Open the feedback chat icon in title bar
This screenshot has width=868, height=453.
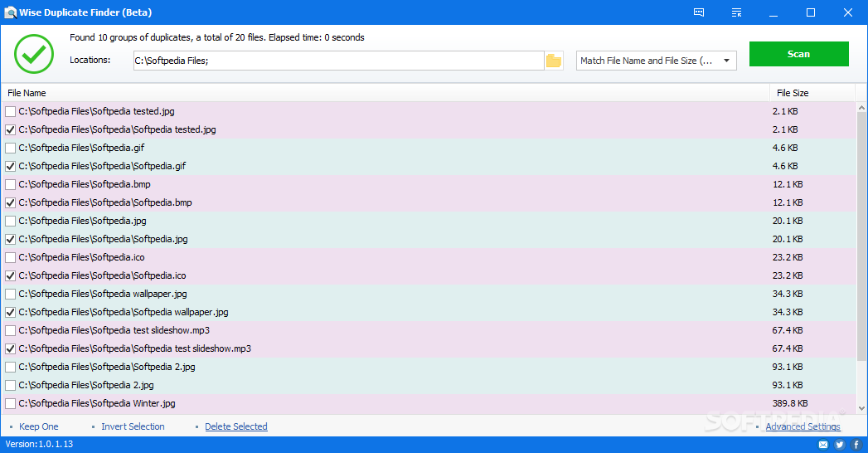(699, 12)
